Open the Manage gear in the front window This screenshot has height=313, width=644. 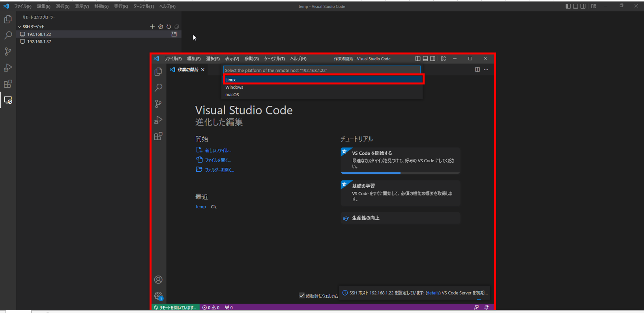click(x=158, y=296)
